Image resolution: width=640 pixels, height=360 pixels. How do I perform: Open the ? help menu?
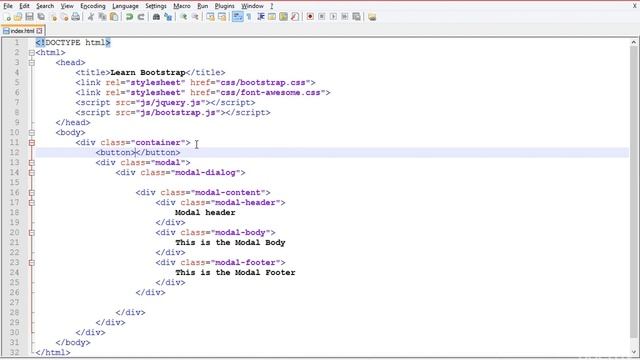272,6
